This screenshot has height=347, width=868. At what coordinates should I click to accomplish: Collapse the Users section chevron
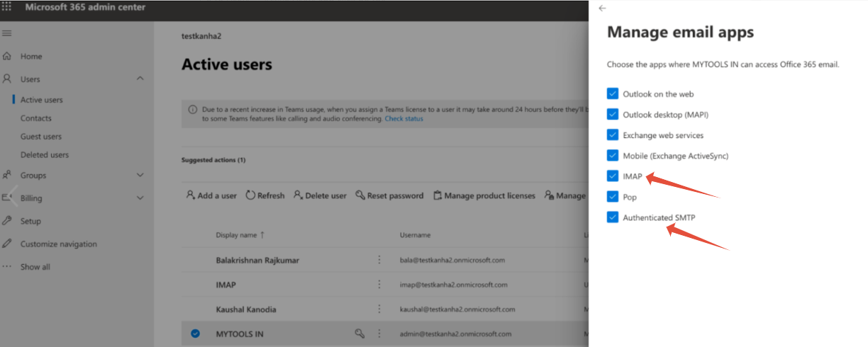pos(140,79)
